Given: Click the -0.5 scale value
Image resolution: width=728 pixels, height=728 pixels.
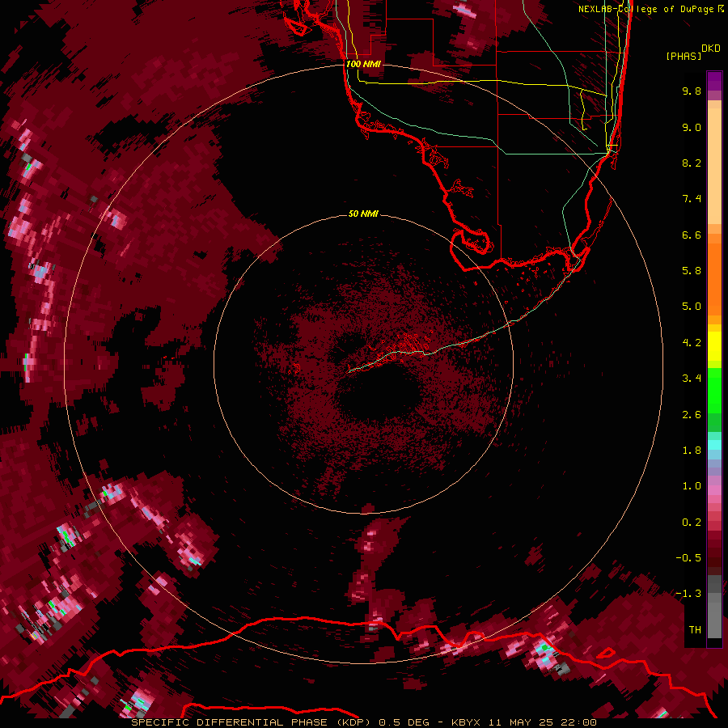Looking at the screenshot, I should [688, 558].
